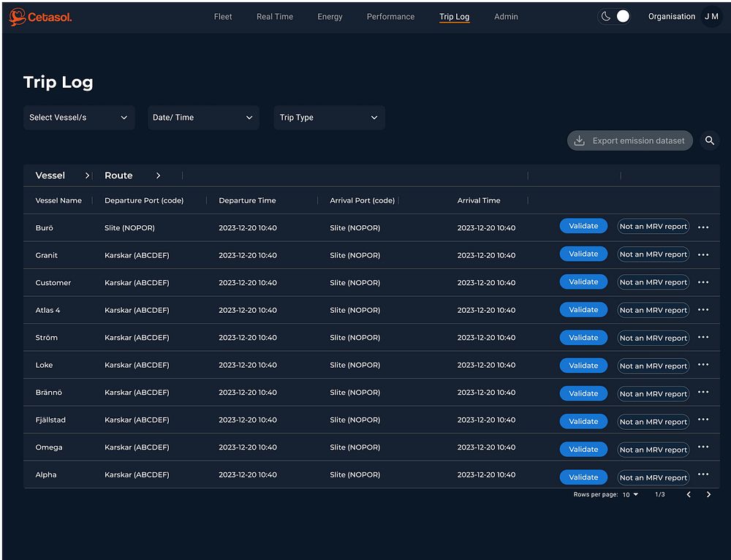731x560 pixels.
Task: Toggle the dark mode switch
Action: coord(614,17)
